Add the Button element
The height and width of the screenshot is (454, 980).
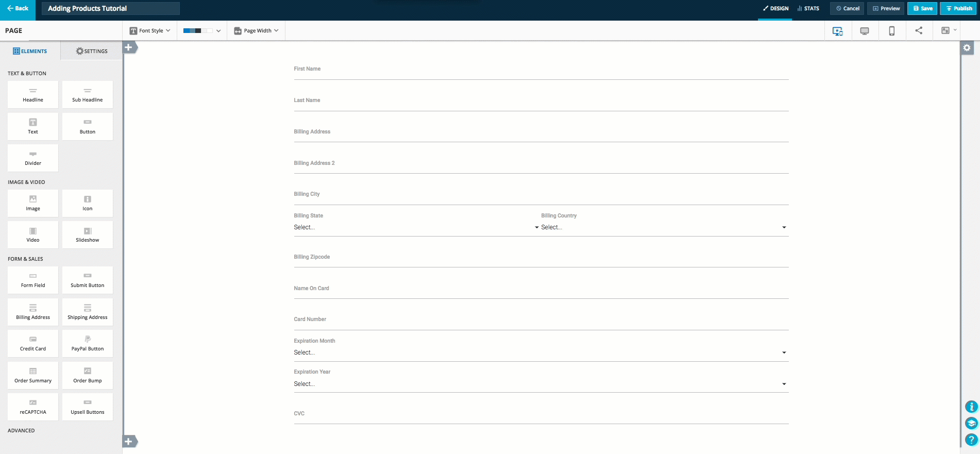coord(88,127)
